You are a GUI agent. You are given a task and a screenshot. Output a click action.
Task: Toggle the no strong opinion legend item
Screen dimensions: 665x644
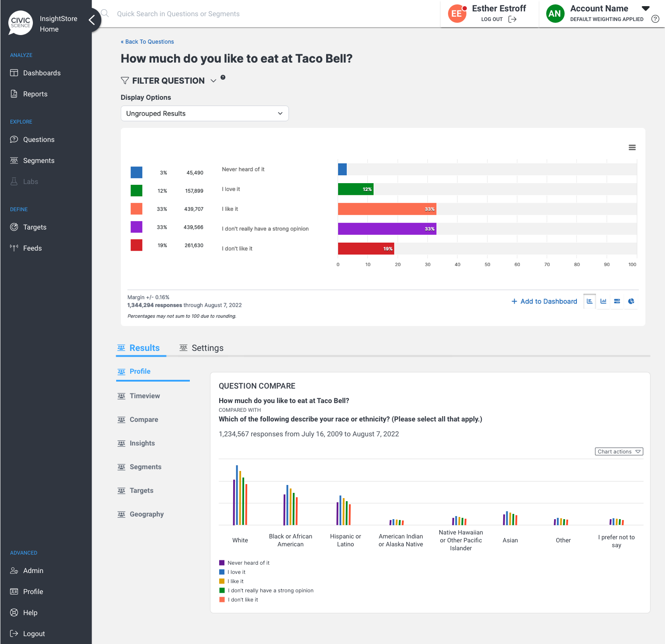267,591
